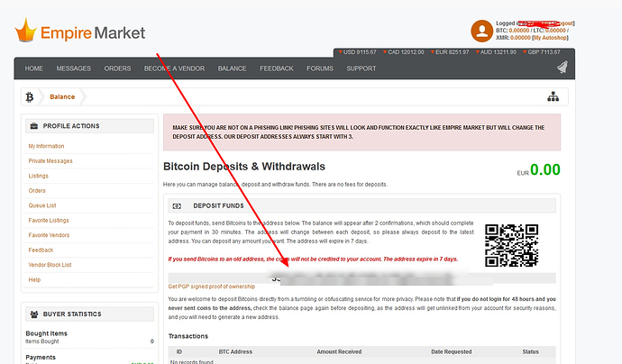Click the Balance breadcrumb label

(62, 96)
